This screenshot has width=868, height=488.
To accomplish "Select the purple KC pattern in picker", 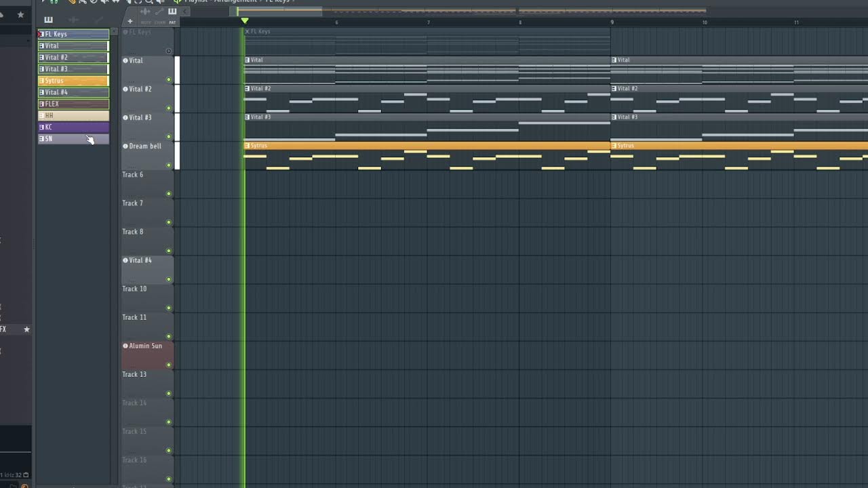I will pos(73,127).
